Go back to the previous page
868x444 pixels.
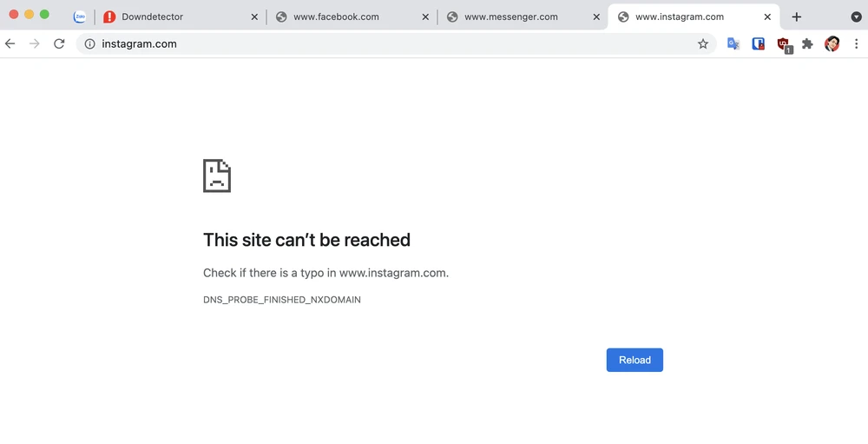pyautogui.click(x=10, y=43)
